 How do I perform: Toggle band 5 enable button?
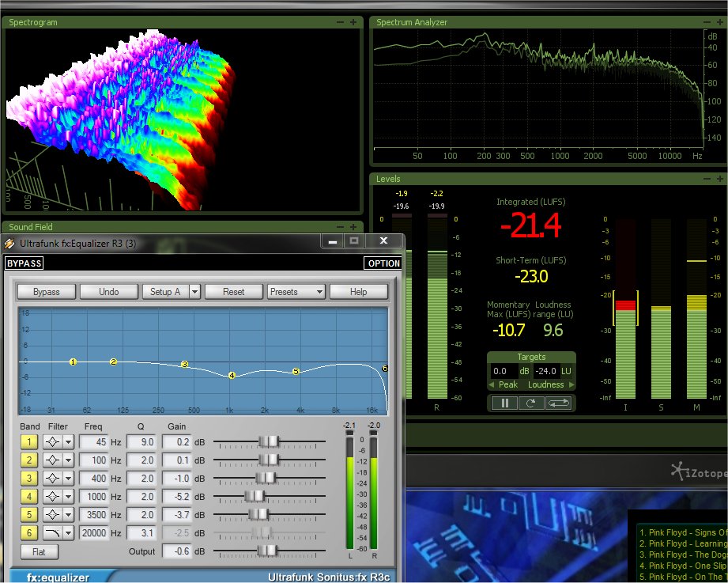tap(29, 515)
